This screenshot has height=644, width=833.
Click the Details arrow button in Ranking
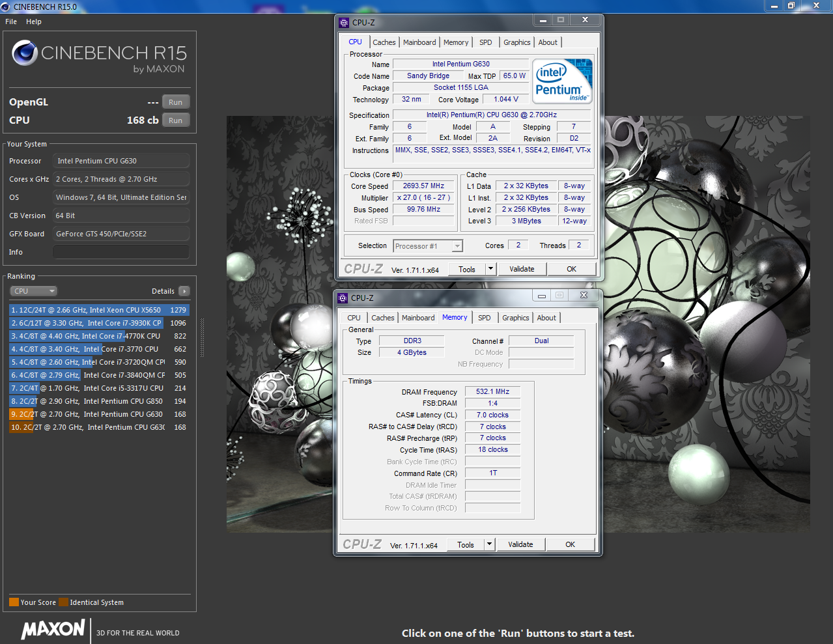coord(184,291)
